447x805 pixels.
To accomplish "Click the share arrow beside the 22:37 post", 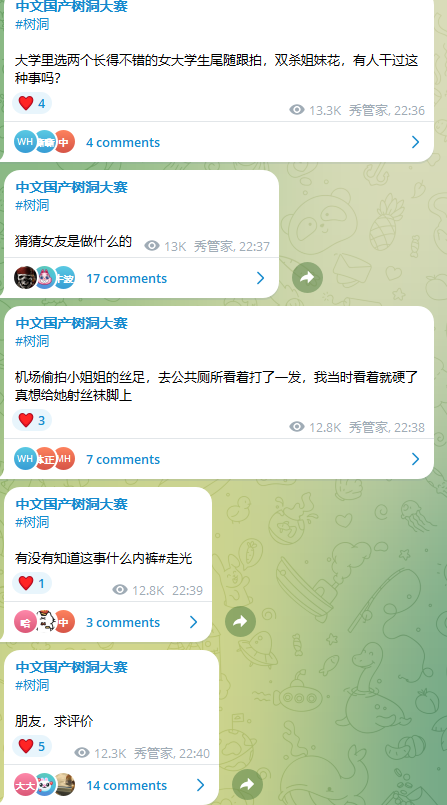I will (x=307, y=278).
